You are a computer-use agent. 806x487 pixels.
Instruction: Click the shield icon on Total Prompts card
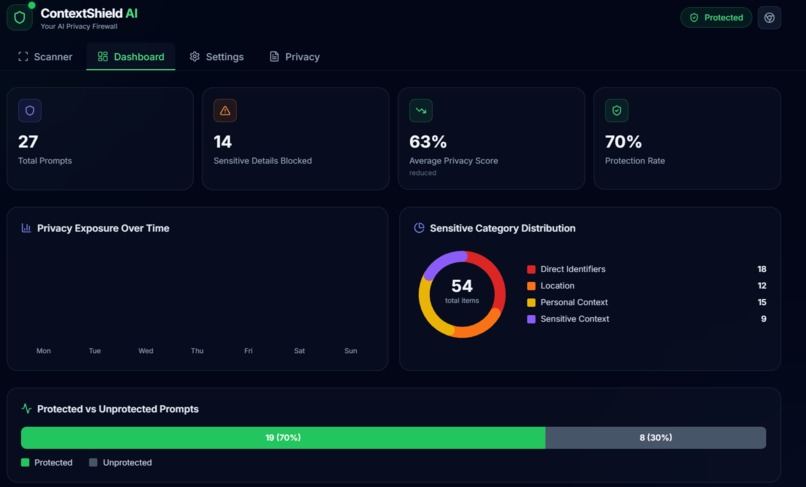coord(30,111)
